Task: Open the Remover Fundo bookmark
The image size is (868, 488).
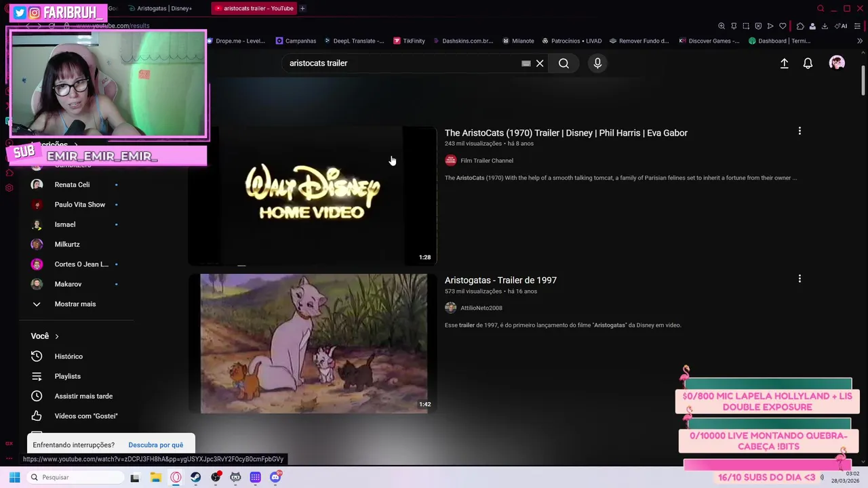Action: [x=639, y=41]
